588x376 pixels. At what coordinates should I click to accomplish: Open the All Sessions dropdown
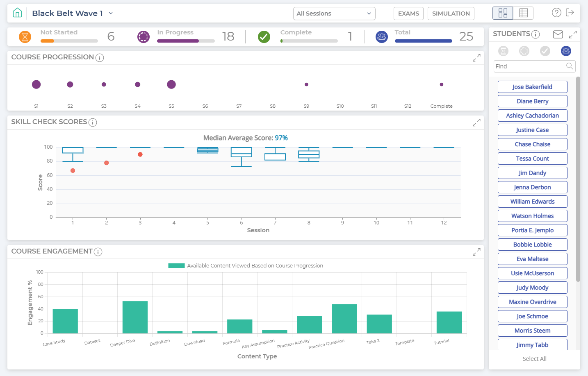[334, 14]
